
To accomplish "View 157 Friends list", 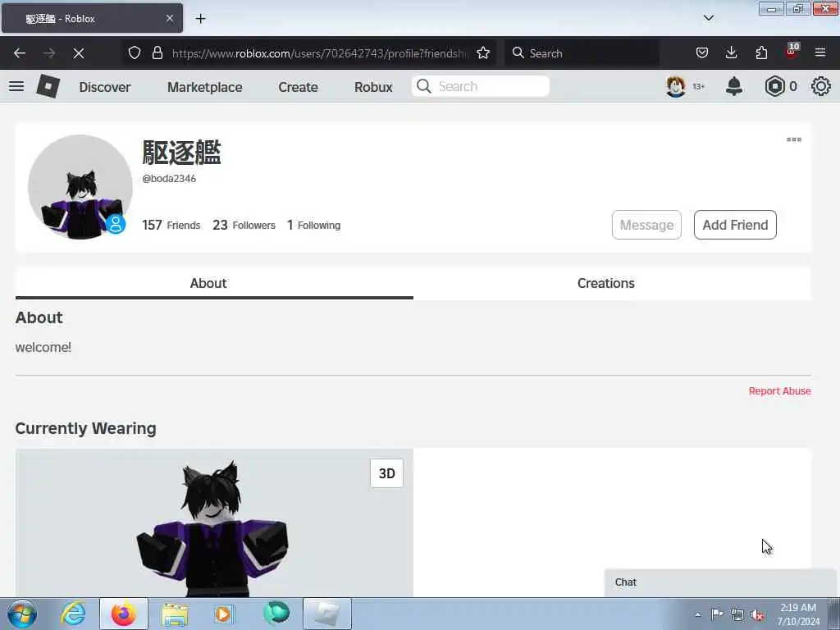I will click(171, 225).
